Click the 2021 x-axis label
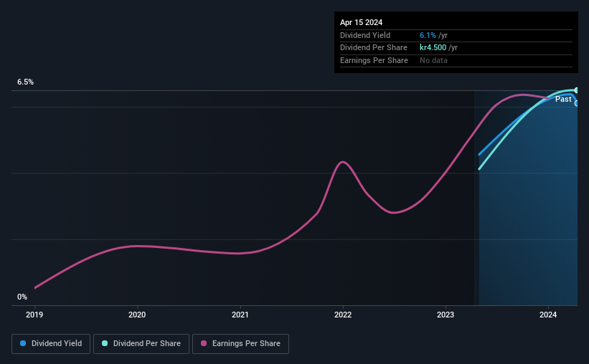 [240, 315]
